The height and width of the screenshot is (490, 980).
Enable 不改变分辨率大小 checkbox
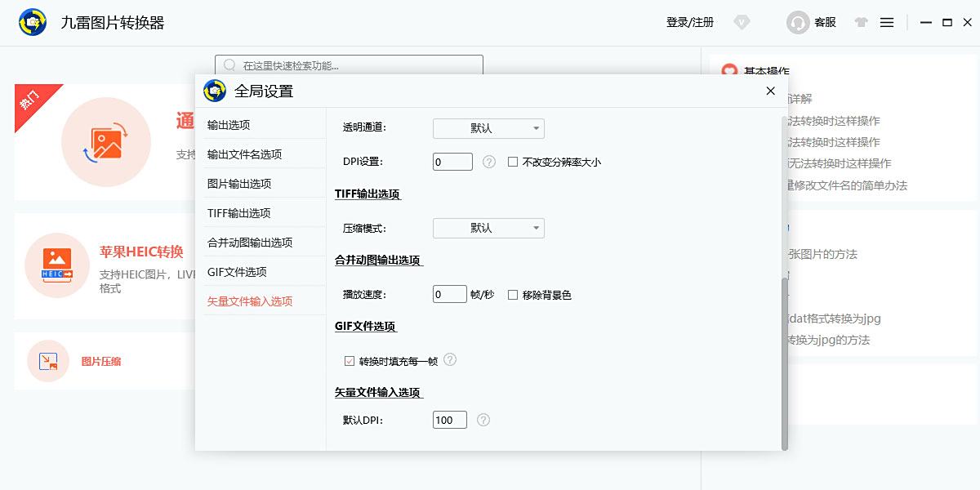point(513,162)
